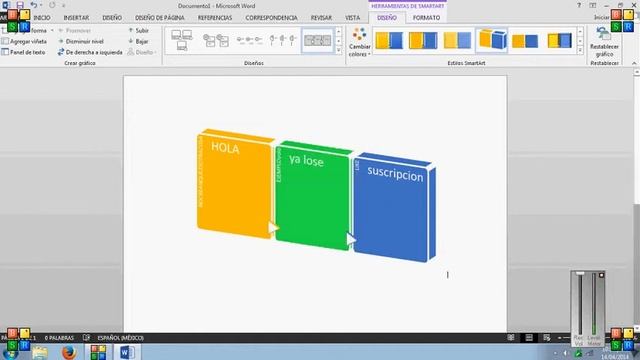Open the REFERENCIAS tab

pyautogui.click(x=215, y=18)
